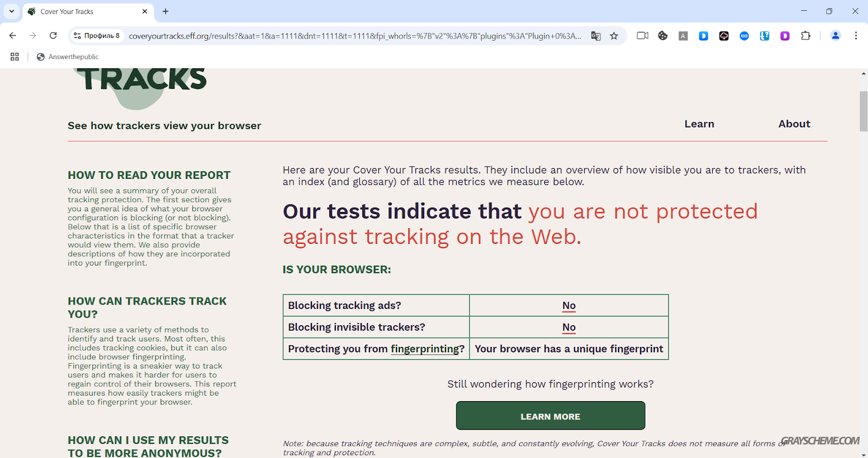
Task: Click the black cloud download extension icon
Action: 724,36
